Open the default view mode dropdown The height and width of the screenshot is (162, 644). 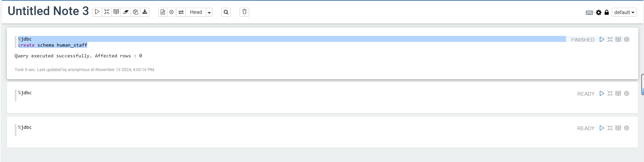[x=624, y=12]
